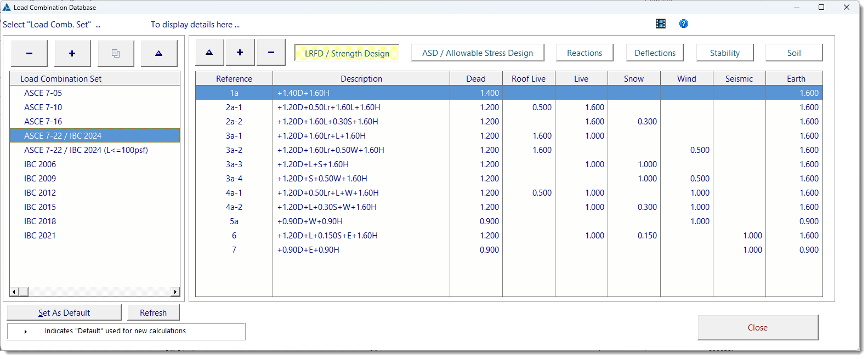Click the Live column header
Screen dimensions: 868x359
tap(581, 78)
